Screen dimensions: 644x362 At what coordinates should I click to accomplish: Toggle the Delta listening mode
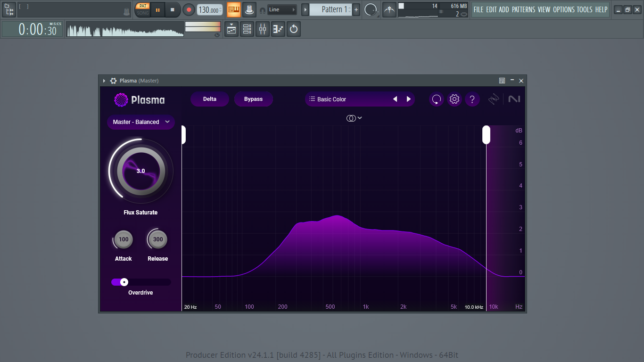click(210, 99)
